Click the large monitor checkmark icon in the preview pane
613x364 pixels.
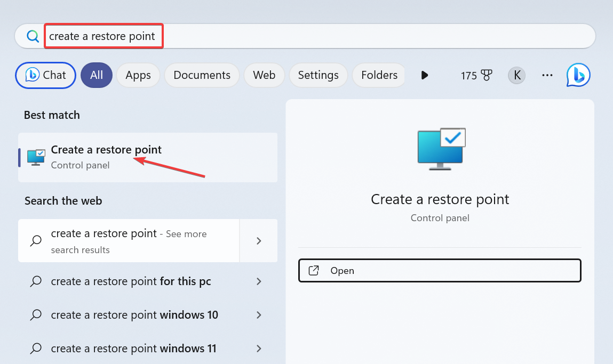click(x=441, y=149)
